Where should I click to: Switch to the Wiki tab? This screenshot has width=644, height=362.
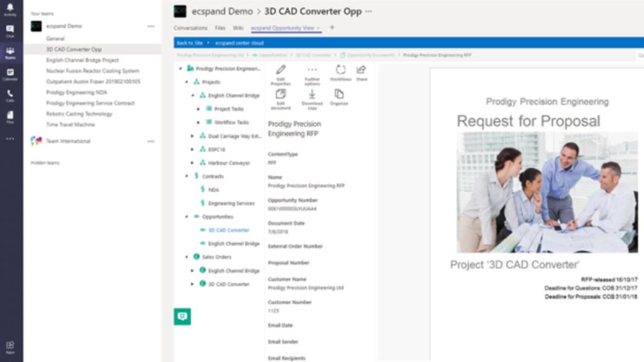[238, 28]
